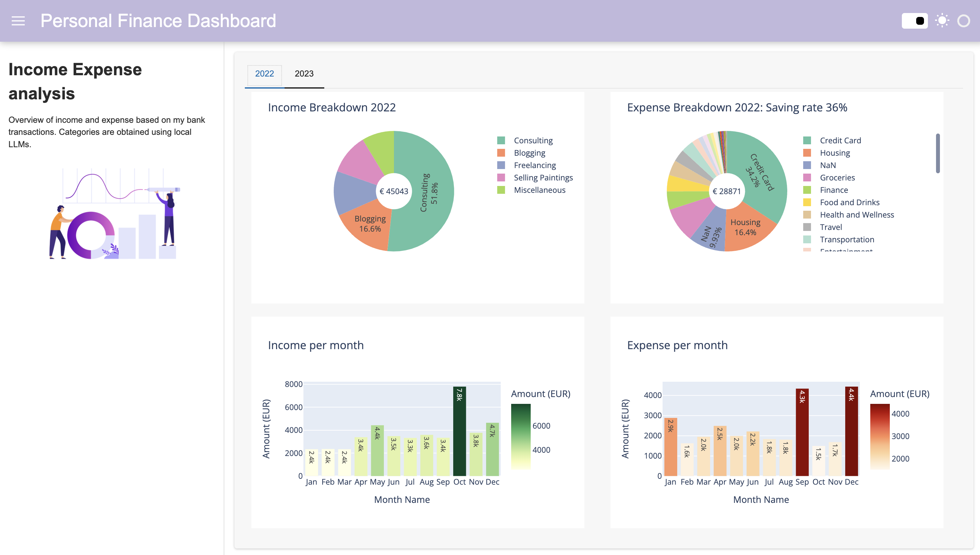Click the Credit Card legend marker
980x555 pixels.
pos(807,140)
